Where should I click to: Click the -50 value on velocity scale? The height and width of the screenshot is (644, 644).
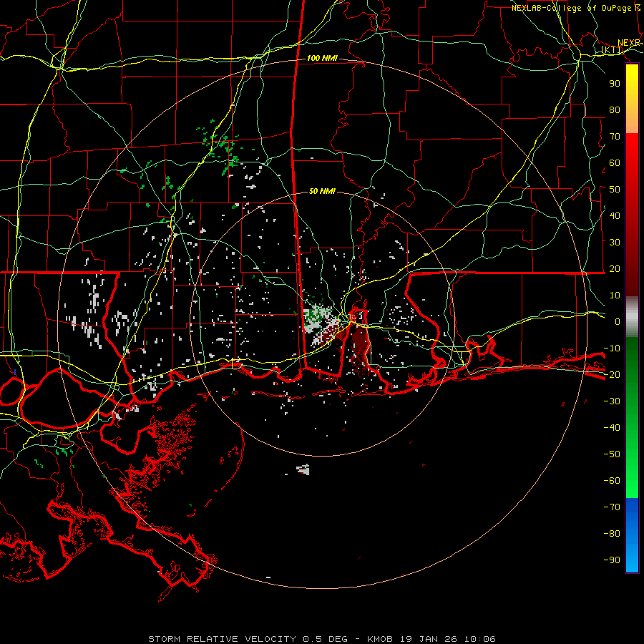(x=612, y=454)
